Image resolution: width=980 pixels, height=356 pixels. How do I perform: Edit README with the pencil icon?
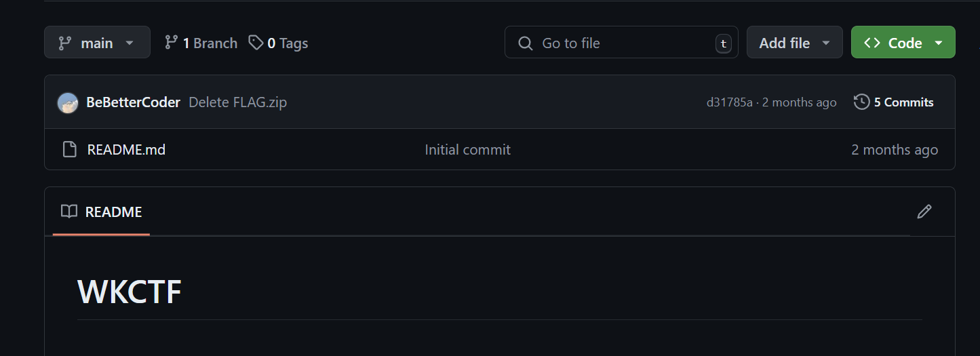point(924,212)
